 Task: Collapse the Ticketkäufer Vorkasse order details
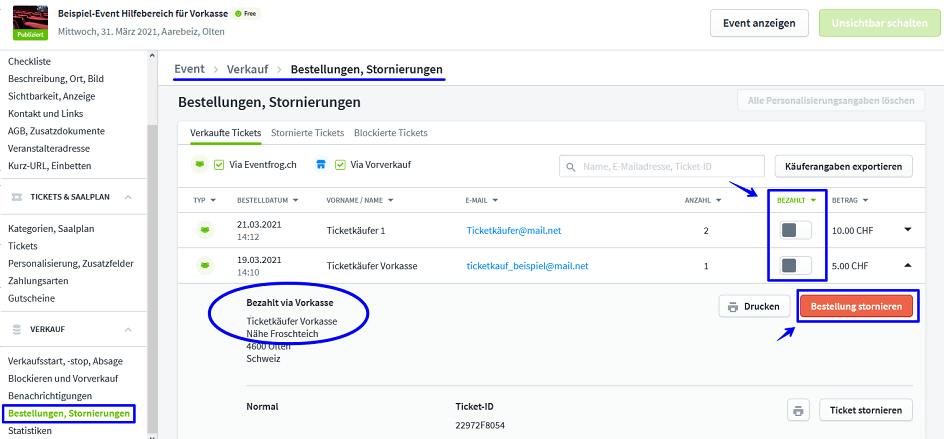[x=907, y=266]
